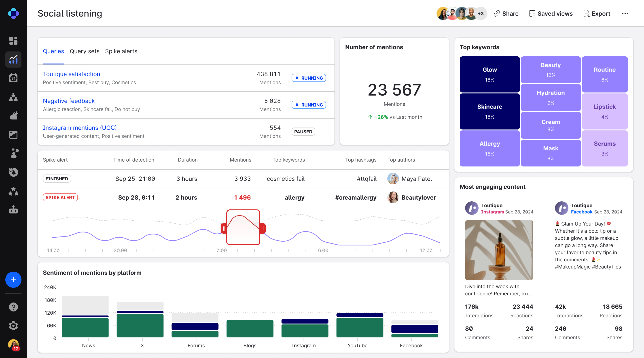644x358 pixels.
Task: Open the automation robot icon in the sidebar
Action: click(x=13, y=210)
